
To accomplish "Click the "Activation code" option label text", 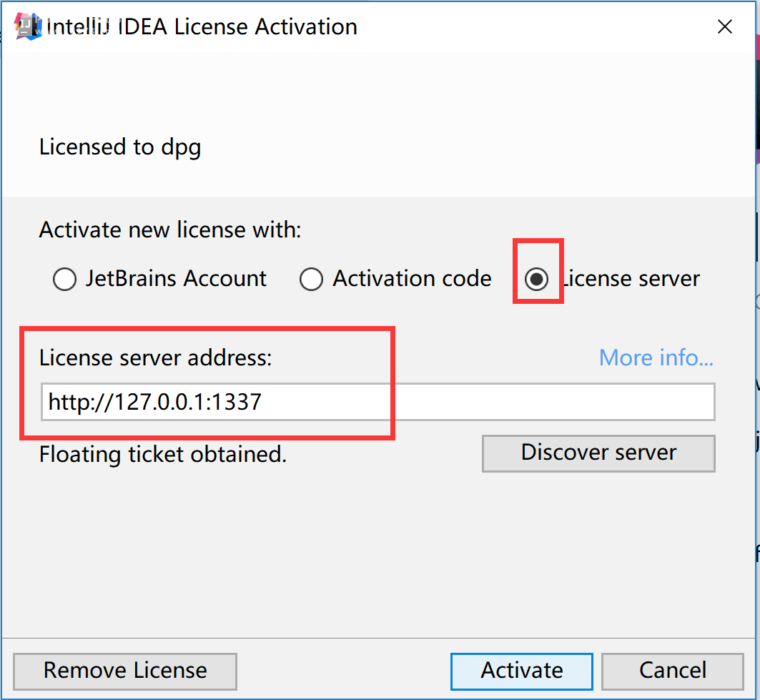I will (412, 279).
